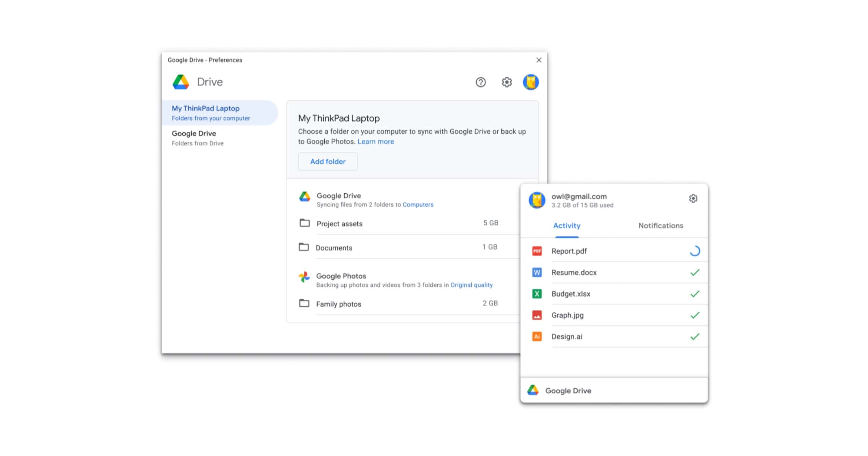Click the owl profile avatar in Preferences

pos(531,82)
